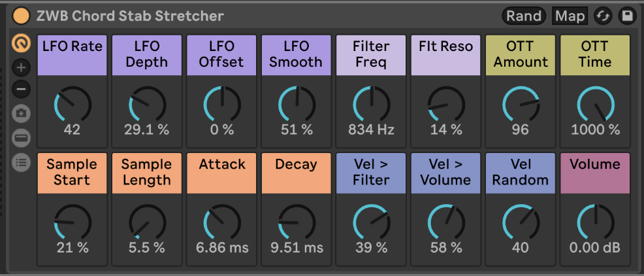This screenshot has height=276, width=644.
Task: Click the macro variations camera icon
Action: pos(21,113)
